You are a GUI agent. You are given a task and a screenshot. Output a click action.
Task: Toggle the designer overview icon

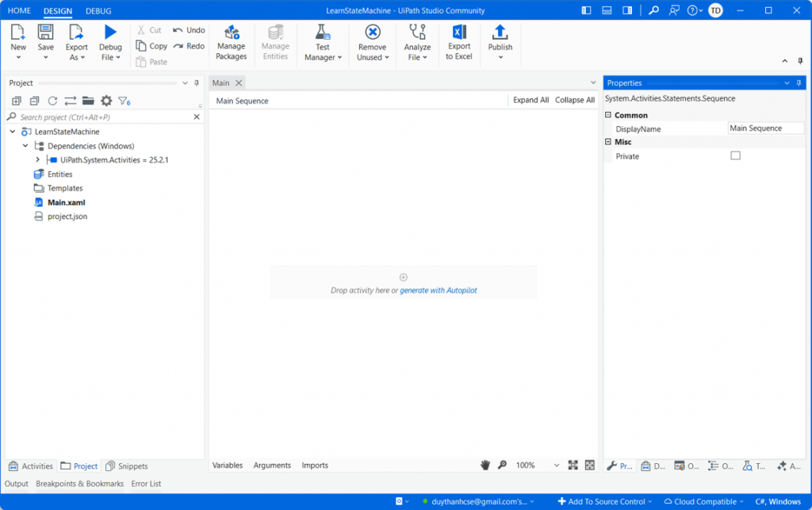590,465
